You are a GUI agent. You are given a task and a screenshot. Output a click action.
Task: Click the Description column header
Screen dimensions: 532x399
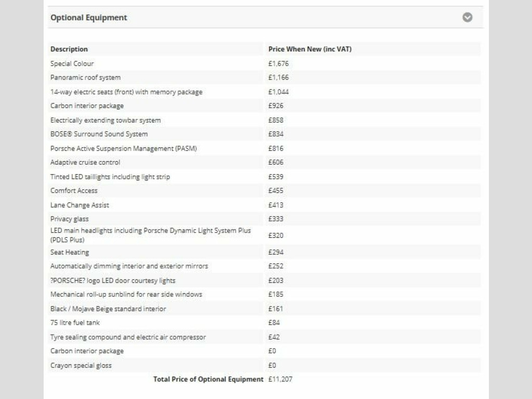(69, 49)
